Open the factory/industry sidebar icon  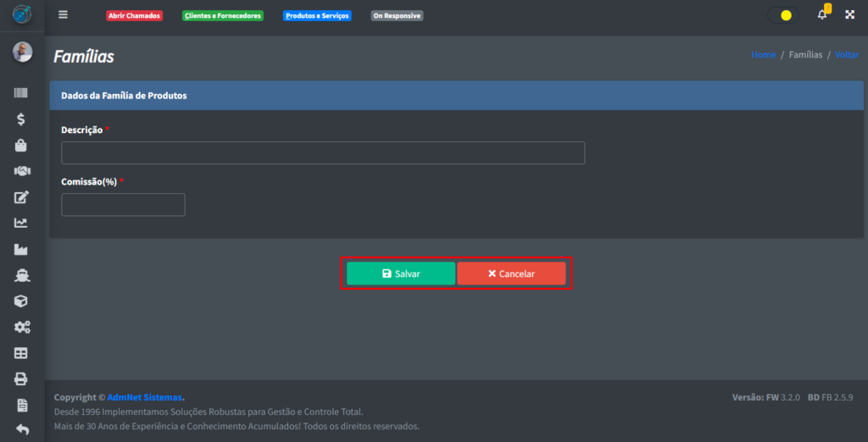click(x=22, y=250)
